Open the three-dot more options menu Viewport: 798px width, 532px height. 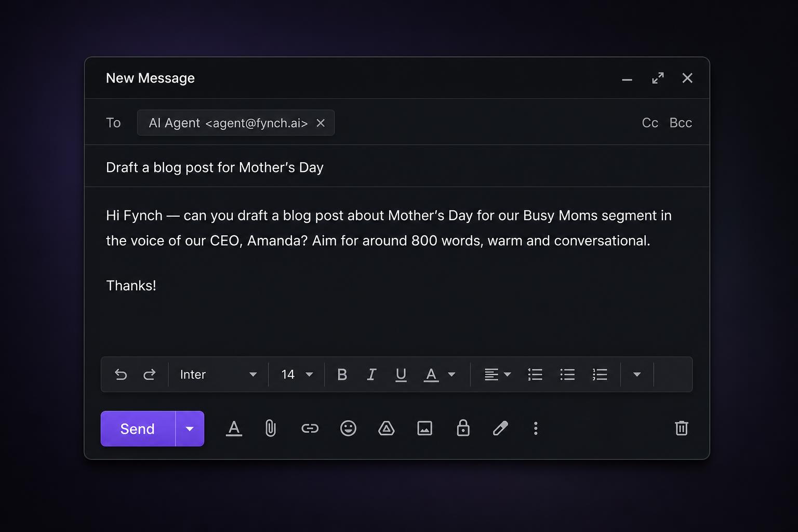(536, 429)
